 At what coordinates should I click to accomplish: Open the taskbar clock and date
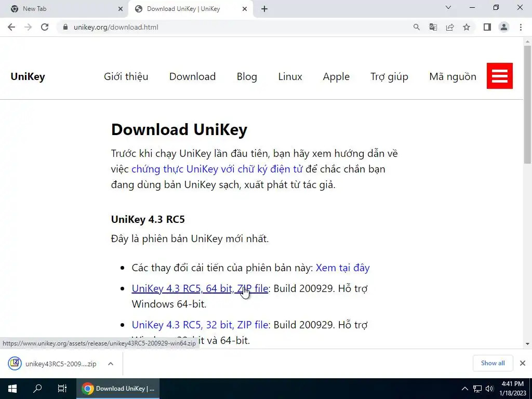tap(512, 389)
